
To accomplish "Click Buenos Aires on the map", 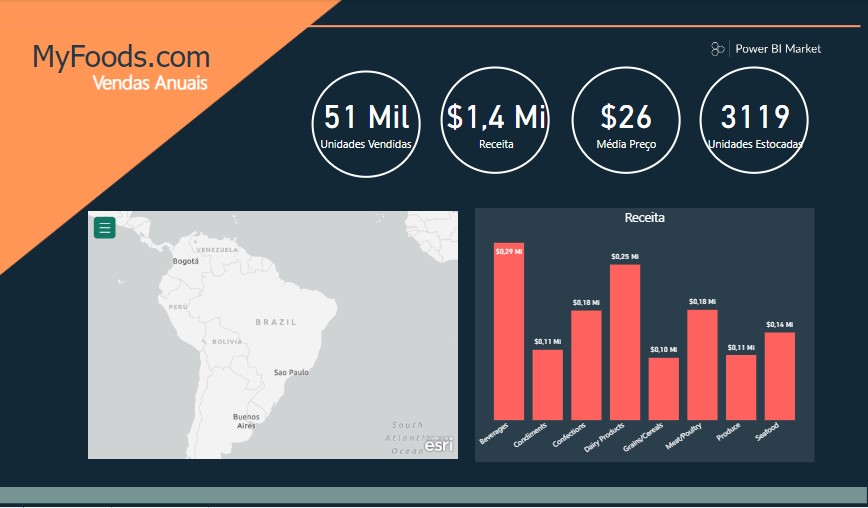I will [246, 421].
